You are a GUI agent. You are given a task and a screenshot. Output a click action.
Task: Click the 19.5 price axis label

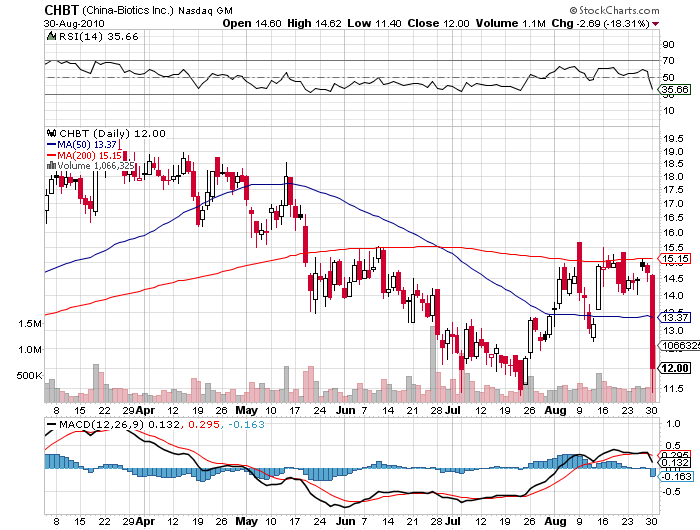[x=673, y=139]
